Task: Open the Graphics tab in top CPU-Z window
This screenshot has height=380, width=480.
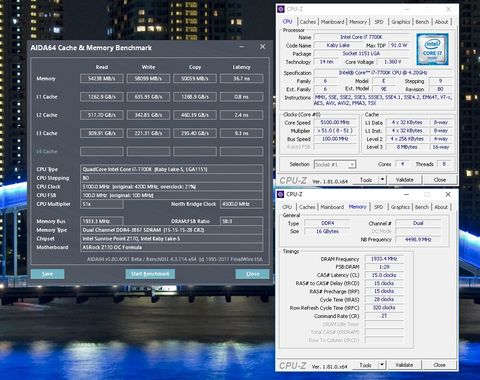Action: coord(400,22)
